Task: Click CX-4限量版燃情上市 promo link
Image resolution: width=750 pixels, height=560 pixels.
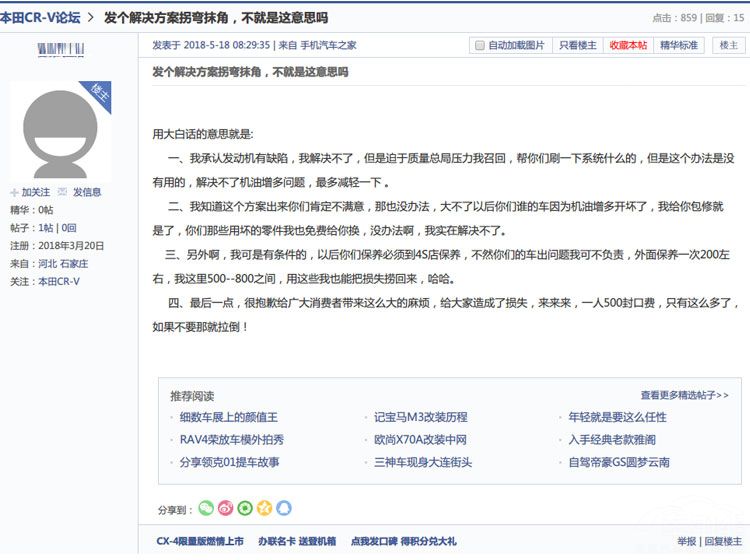Action: (199, 541)
